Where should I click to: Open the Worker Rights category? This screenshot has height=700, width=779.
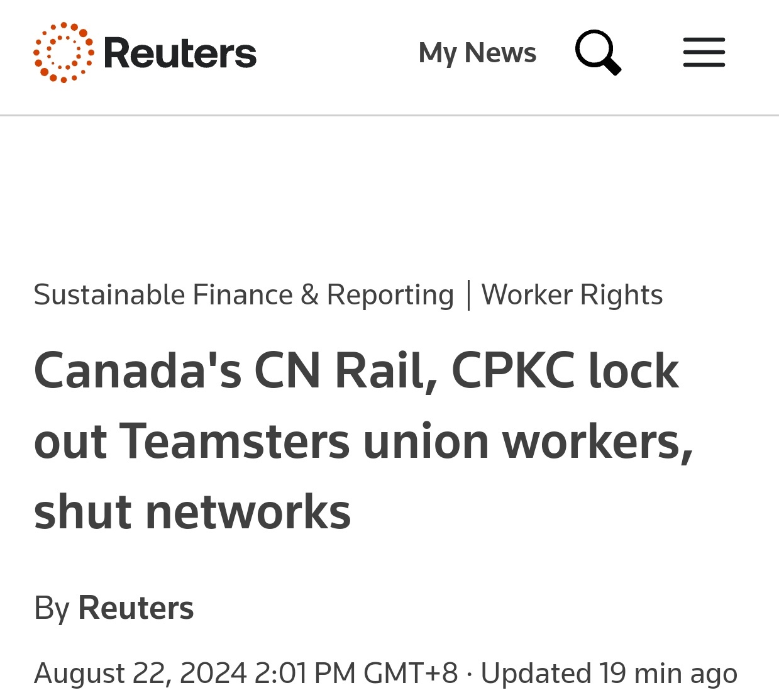(572, 295)
